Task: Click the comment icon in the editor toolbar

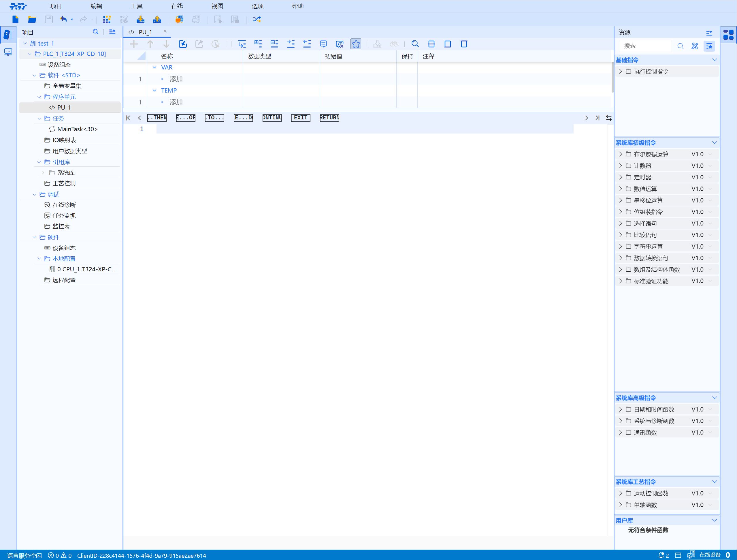Action: [323, 44]
